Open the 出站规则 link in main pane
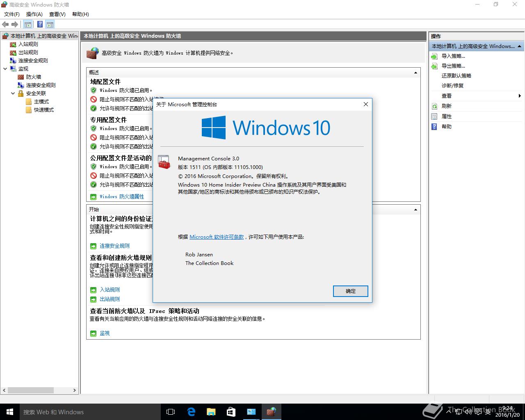Viewport: 525px width, 420px height. (x=110, y=299)
